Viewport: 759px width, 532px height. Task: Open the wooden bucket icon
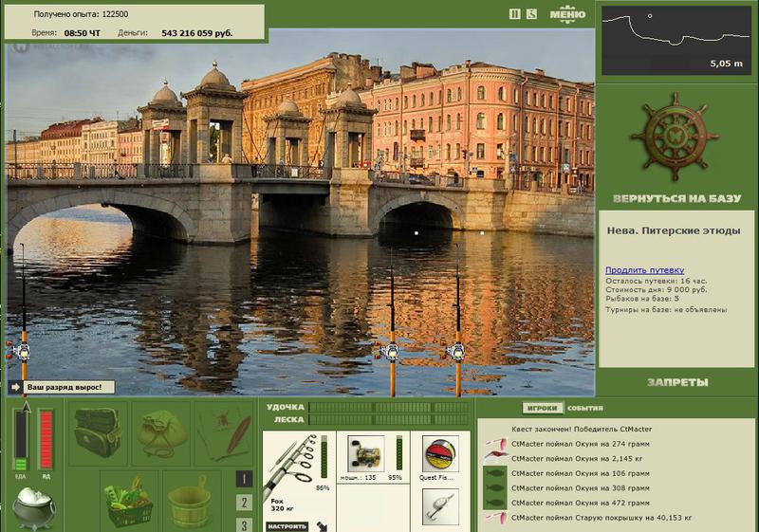point(191,501)
